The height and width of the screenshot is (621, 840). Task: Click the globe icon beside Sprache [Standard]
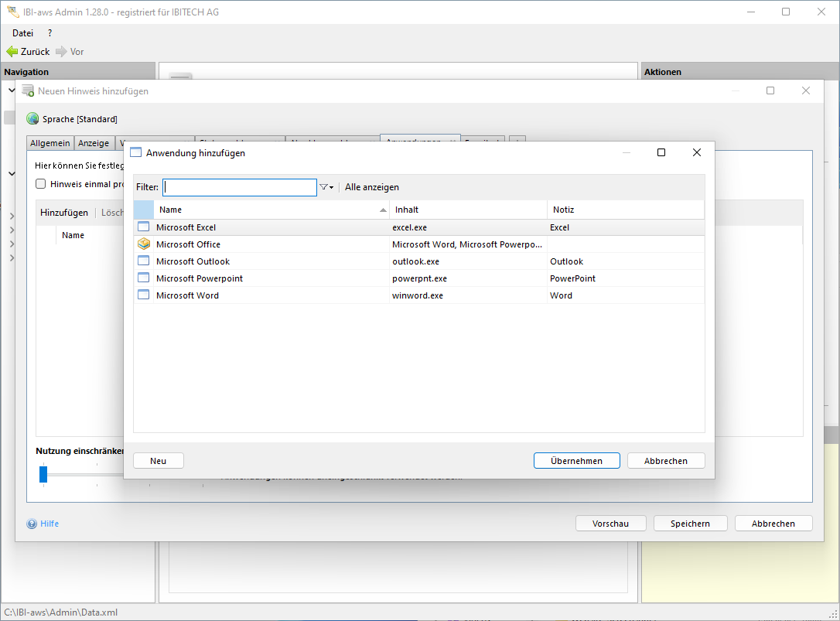(32, 119)
